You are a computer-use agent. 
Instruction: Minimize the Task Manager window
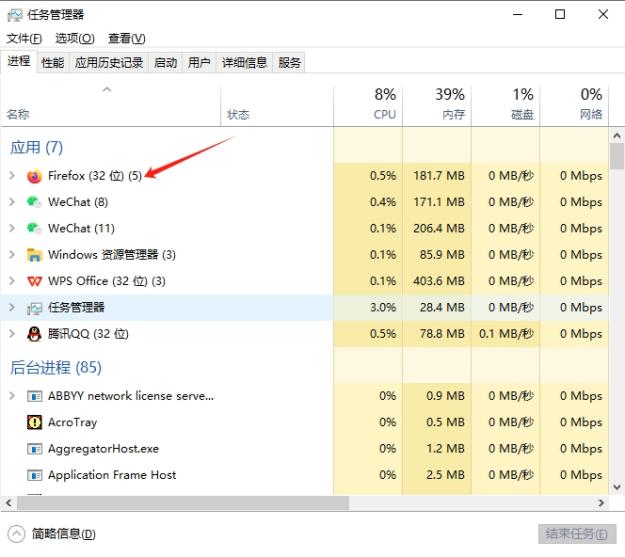[x=517, y=14]
